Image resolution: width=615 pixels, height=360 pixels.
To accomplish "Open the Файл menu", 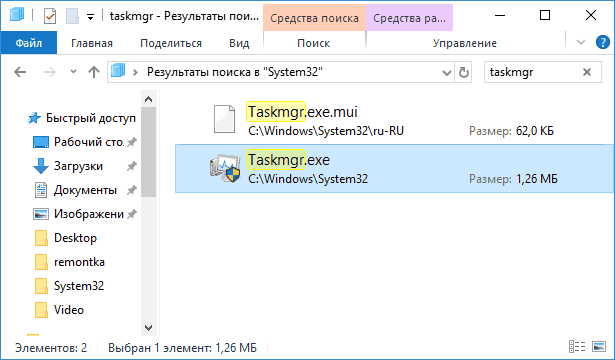I will (x=29, y=43).
